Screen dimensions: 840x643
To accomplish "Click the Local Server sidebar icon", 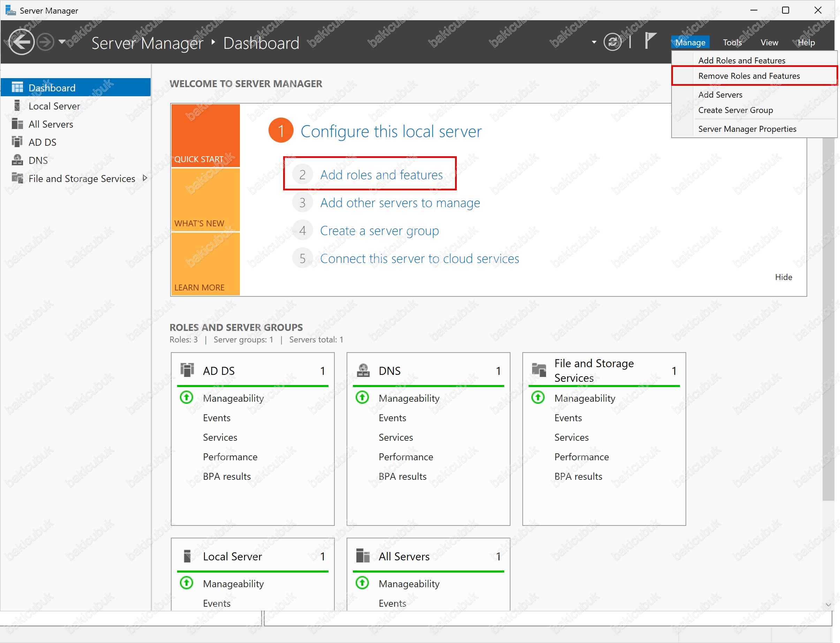I will click(17, 106).
